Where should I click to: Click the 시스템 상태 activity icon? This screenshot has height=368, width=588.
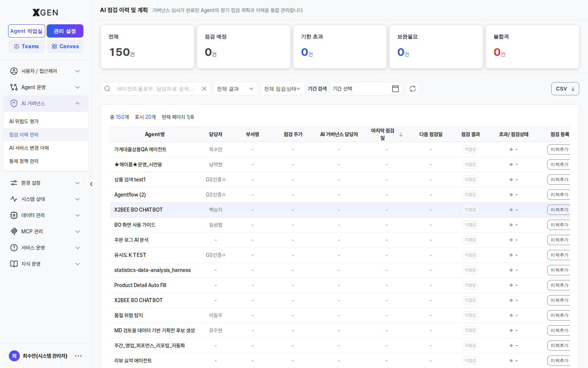coord(14,199)
